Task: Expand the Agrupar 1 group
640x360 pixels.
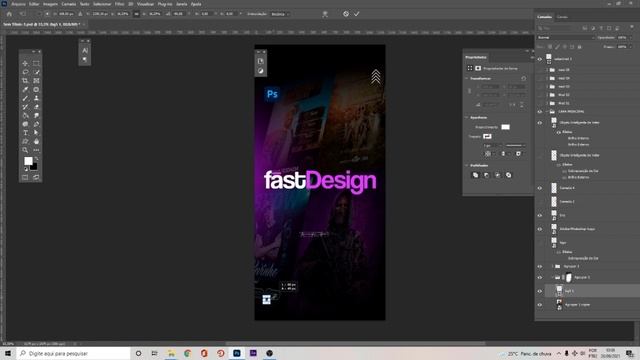Action: (x=552, y=267)
